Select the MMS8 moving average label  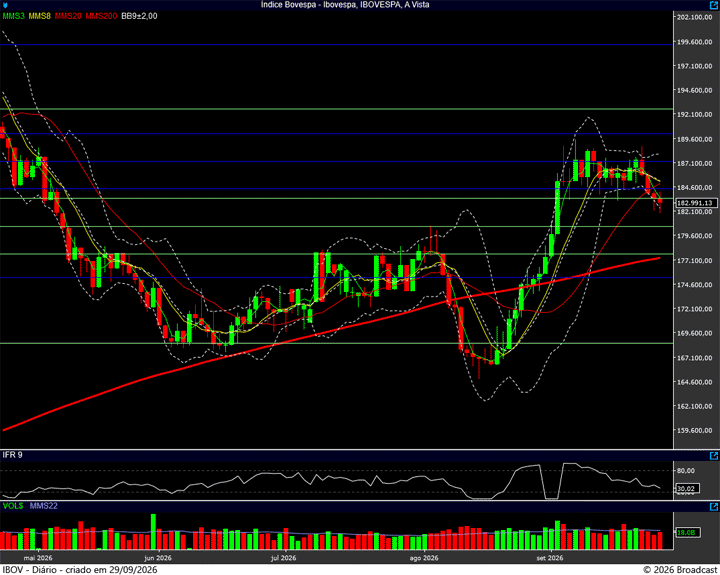coord(39,16)
